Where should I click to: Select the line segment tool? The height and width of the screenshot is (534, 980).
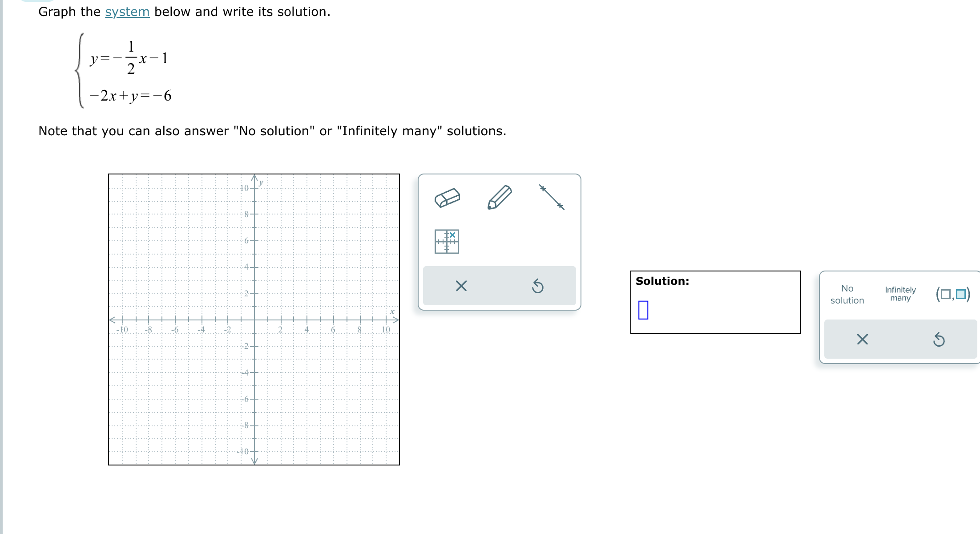[x=551, y=197]
